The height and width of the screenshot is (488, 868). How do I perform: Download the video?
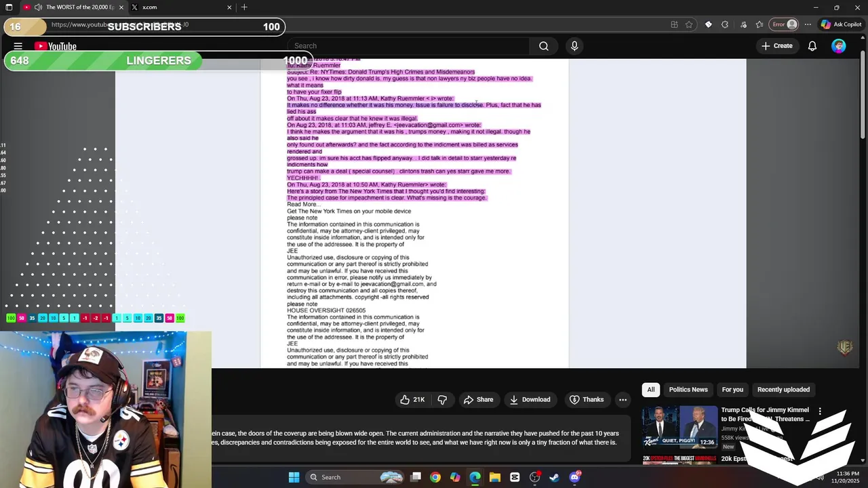tap(530, 400)
